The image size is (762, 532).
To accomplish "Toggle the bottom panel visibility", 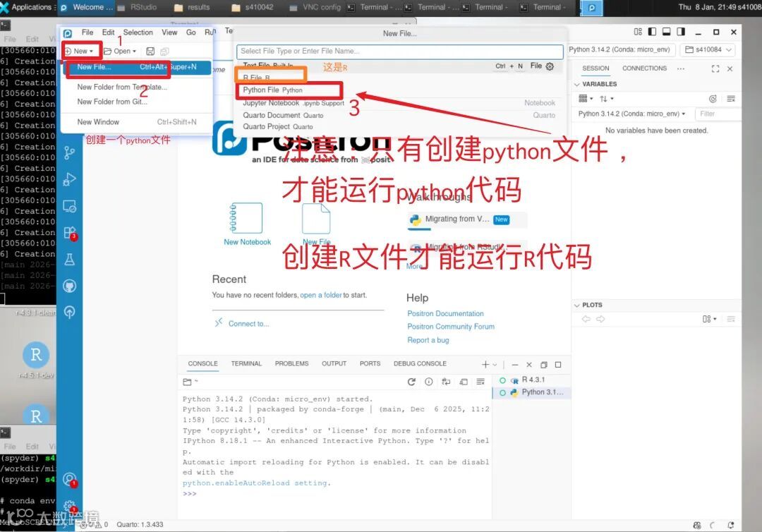I will pos(667,32).
